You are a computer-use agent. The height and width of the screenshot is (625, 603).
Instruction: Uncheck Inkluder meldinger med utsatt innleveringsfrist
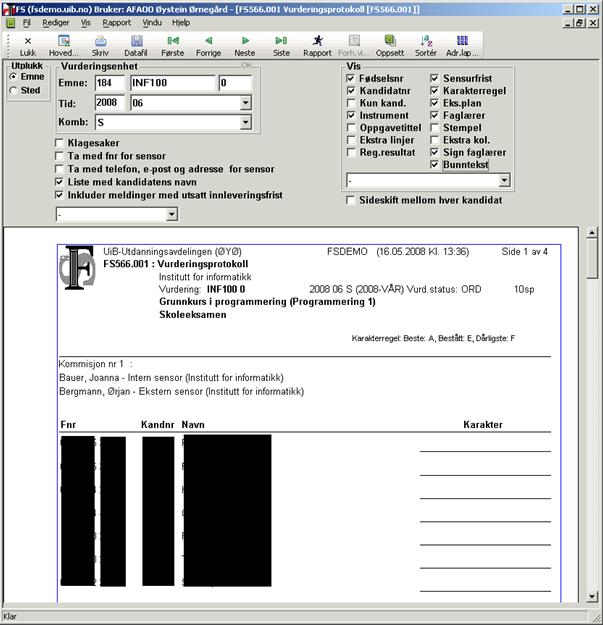[59, 195]
